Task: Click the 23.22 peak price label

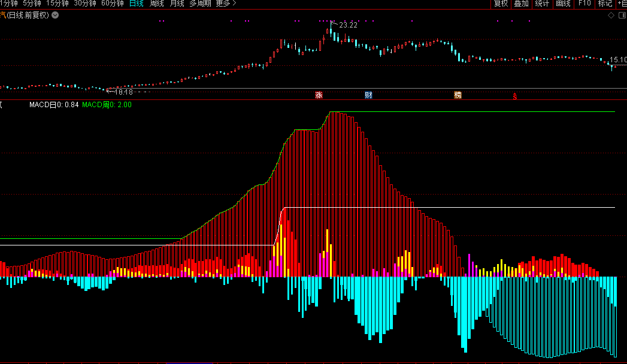Action: pyautogui.click(x=348, y=25)
